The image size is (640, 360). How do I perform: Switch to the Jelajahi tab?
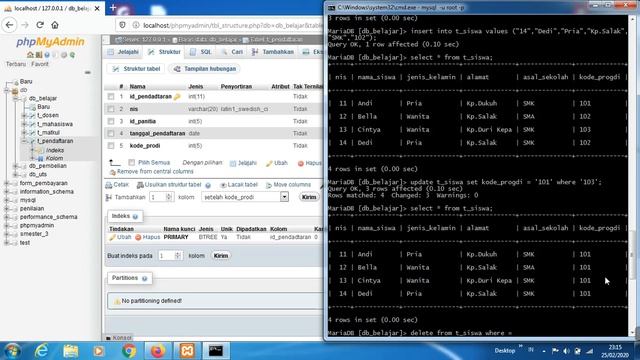pos(123,52)
